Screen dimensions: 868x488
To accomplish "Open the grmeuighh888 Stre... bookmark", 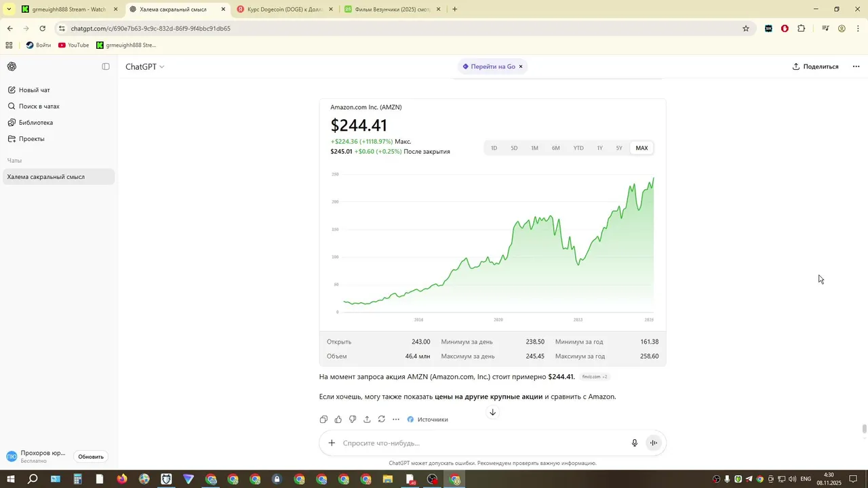I will (126, 45).
